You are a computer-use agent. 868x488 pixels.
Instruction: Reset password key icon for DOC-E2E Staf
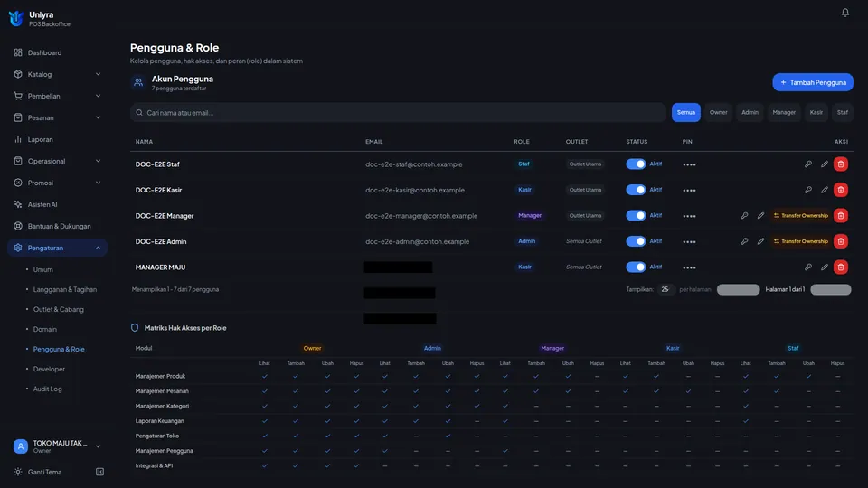[808, 164]
